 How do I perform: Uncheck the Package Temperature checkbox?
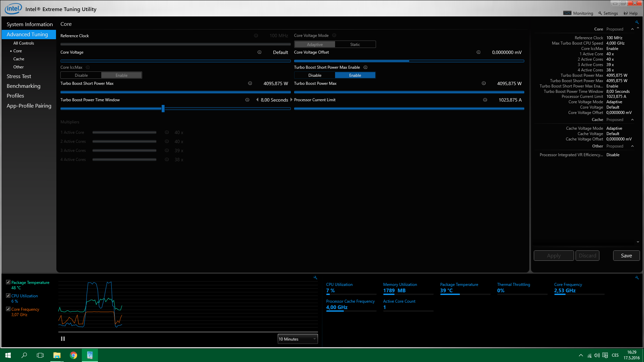tap(8, 282)
